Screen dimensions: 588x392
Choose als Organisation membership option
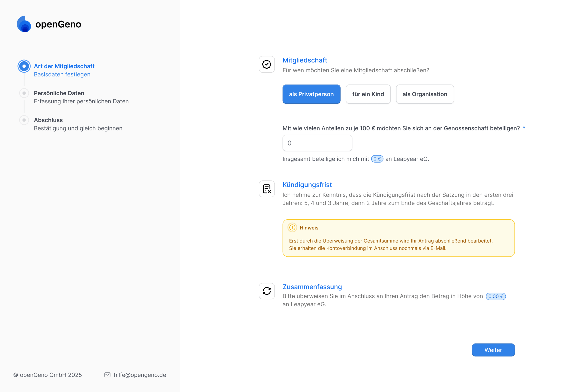pyautogui.click(x=425, y=94)
